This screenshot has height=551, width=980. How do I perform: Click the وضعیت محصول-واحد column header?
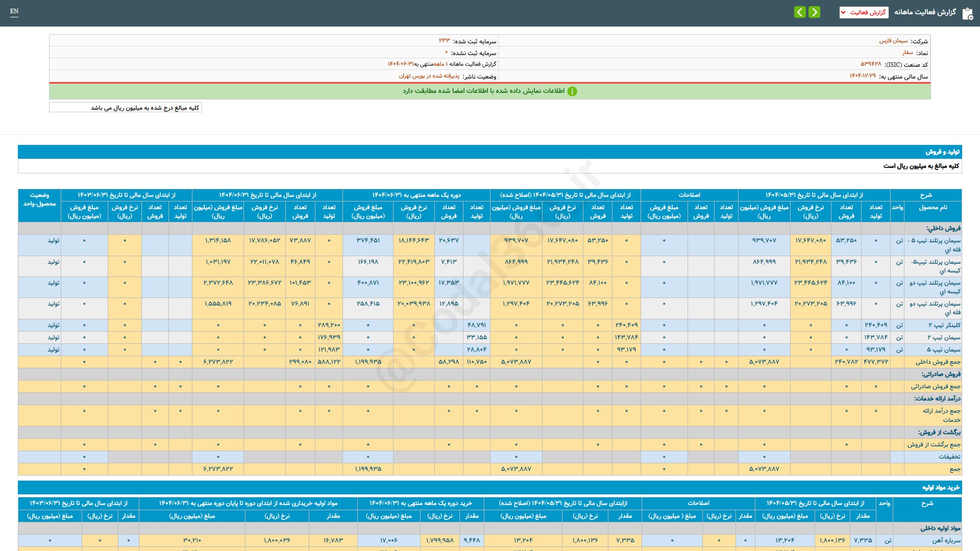(x=39, y=199)
